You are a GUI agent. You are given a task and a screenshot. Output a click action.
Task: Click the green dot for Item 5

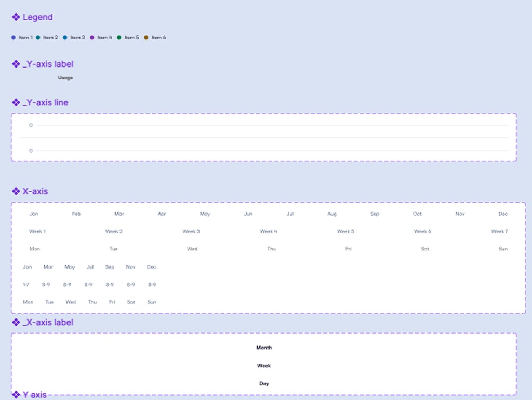tap(119, 37)
